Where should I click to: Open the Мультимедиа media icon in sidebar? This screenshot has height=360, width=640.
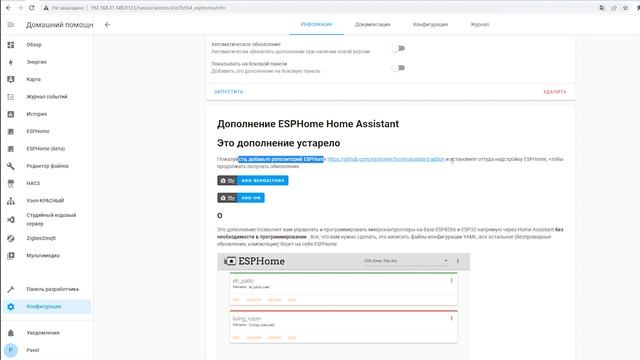point(11,256)
